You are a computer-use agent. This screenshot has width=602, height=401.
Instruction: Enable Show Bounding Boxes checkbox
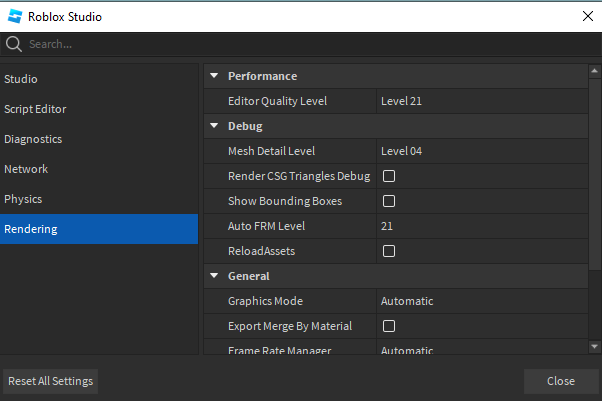[x=389, y=201]
